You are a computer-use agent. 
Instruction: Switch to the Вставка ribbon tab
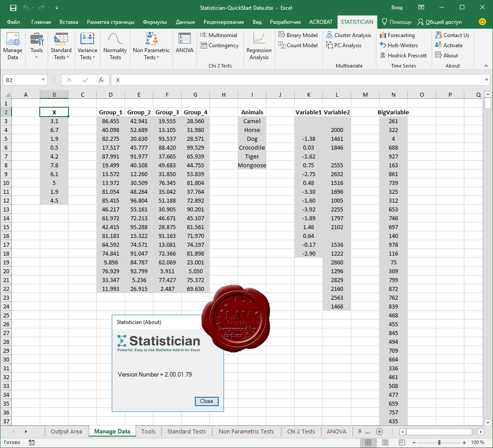68,22
